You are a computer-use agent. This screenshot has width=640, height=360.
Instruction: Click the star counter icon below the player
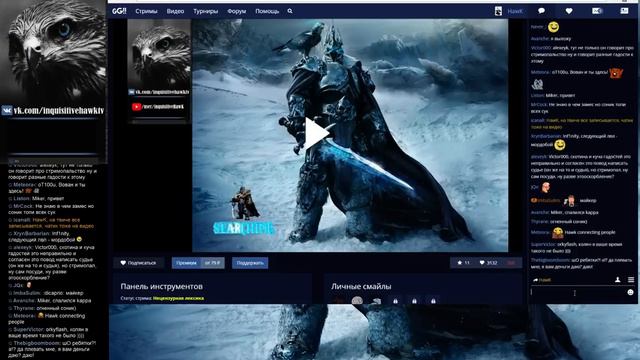point(460,263)
